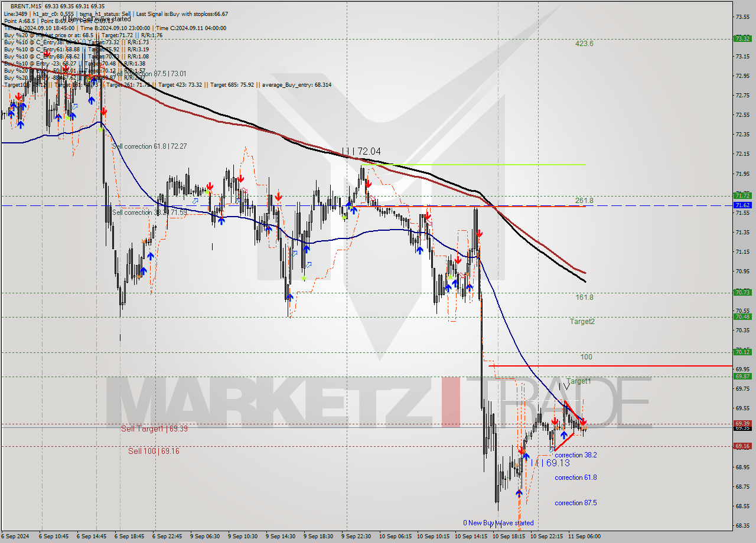Select the 'Sell Target1 | 69.39' label
Screen dimensions: 756x543
154,428
